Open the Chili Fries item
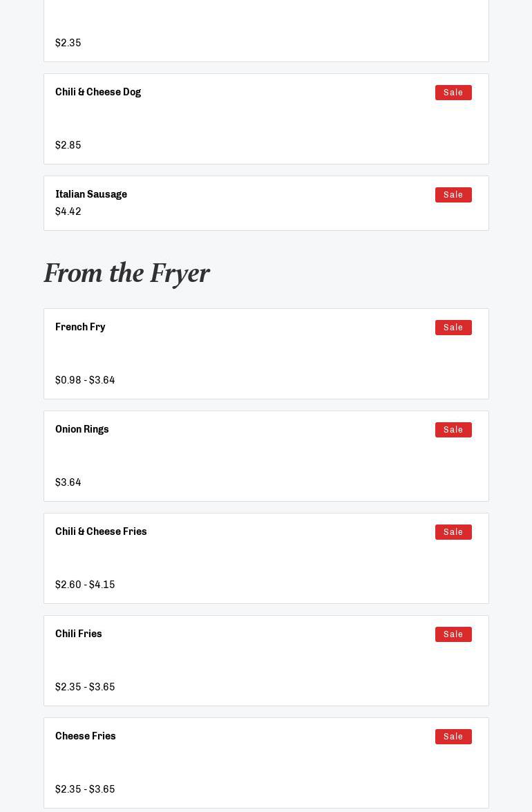Image resolution: width=532 pixels, height=812 pixels. point(79,634)
